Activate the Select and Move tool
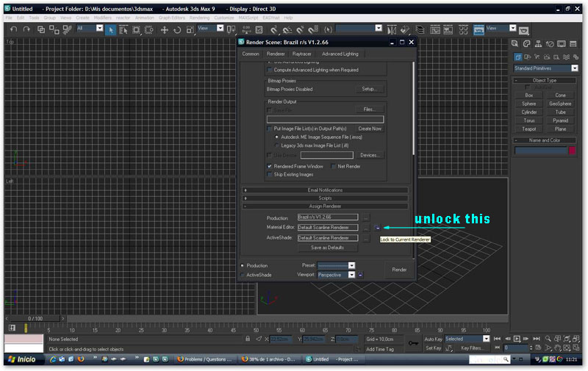 click(164, 29)
